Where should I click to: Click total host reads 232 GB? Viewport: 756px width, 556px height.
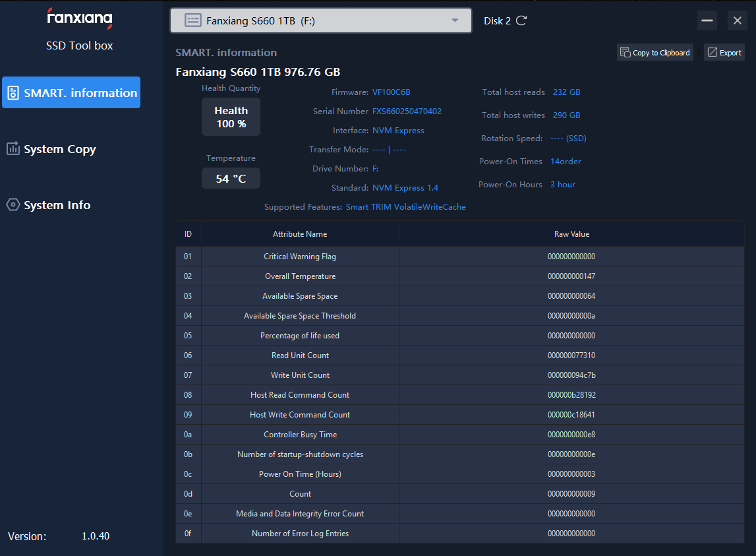567,92
